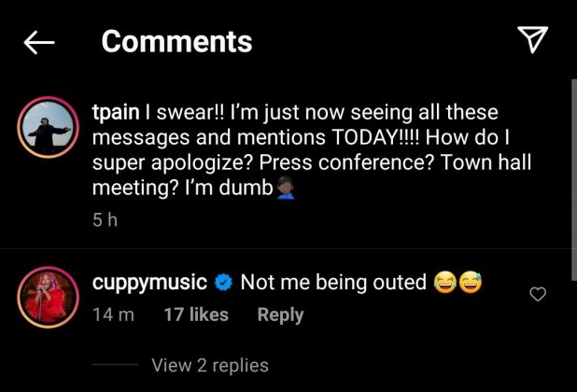
Task: Reply to cuppymusic's comment
Action: (x=280, y=315)
